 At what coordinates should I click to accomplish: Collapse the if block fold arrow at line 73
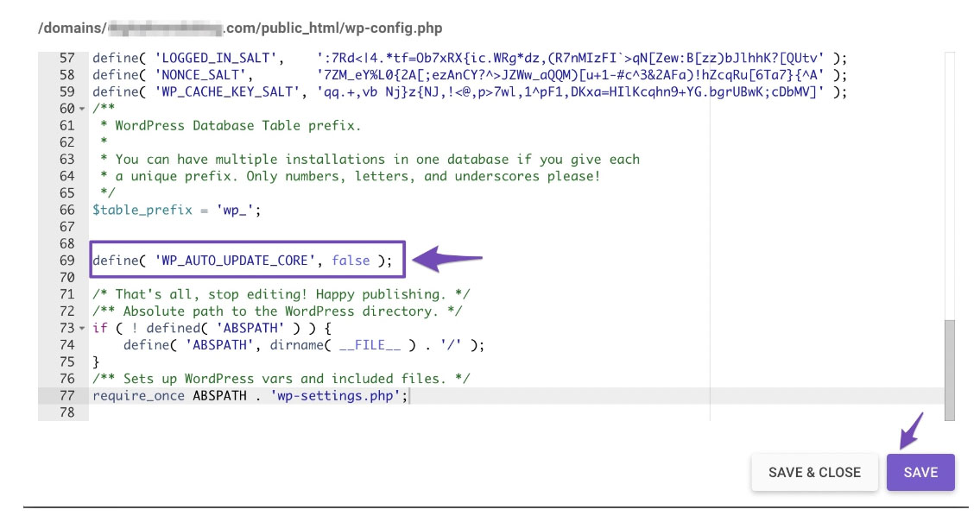[x=82, y=329]
